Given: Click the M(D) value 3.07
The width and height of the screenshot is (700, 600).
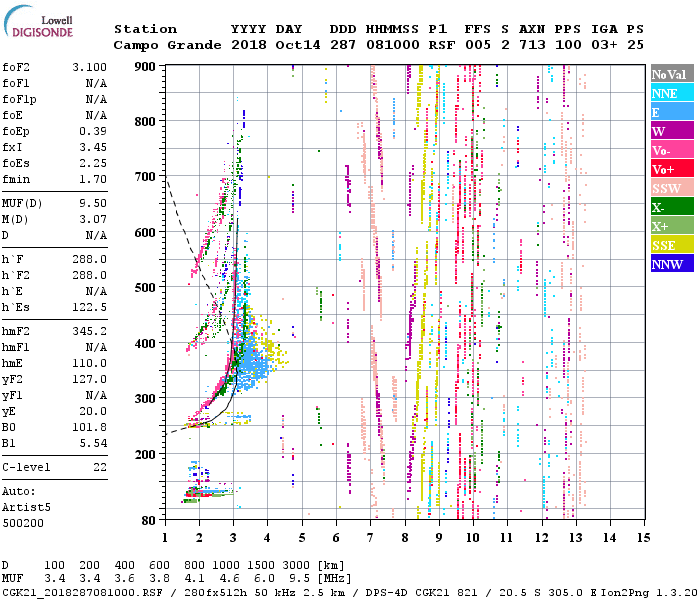Looking at the screenshot, I should [93, 220].
